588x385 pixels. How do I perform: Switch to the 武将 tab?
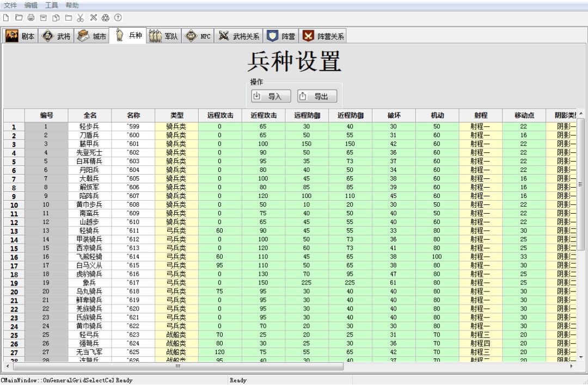57,36
